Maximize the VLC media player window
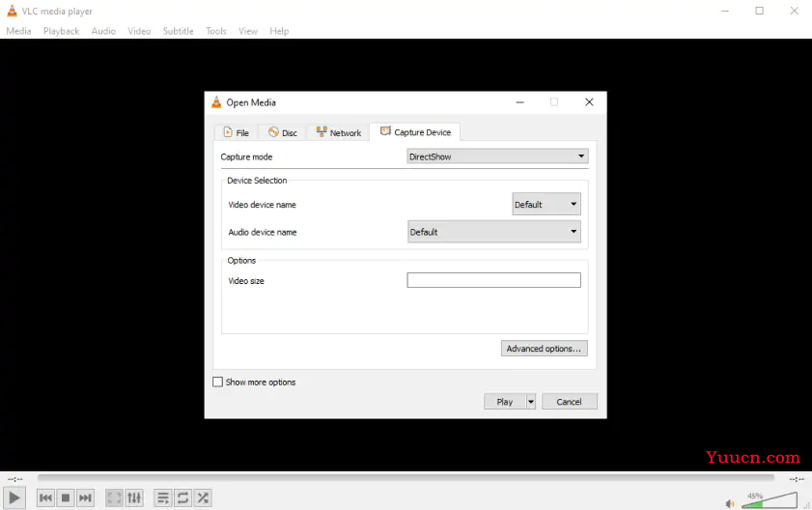812x510 pixels. (759, 11)
